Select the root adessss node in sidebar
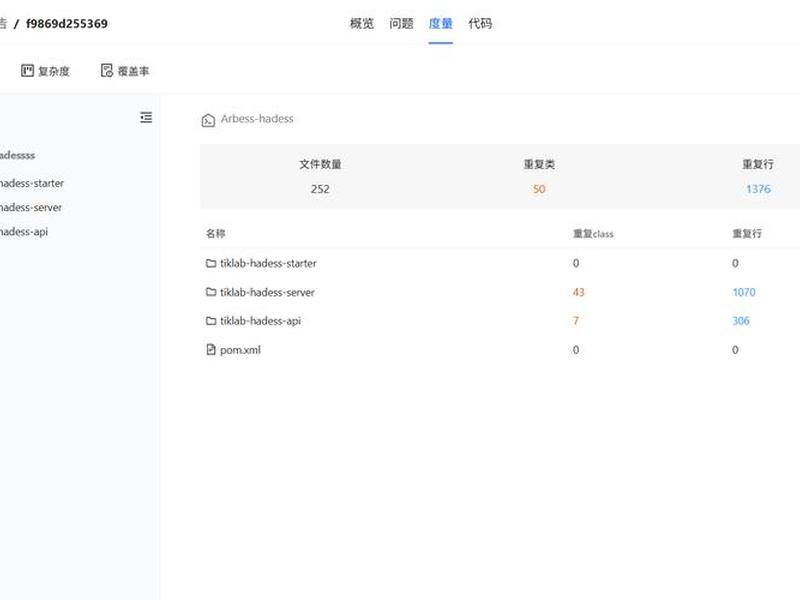The image size is (800, 600). tap(17, 155)
